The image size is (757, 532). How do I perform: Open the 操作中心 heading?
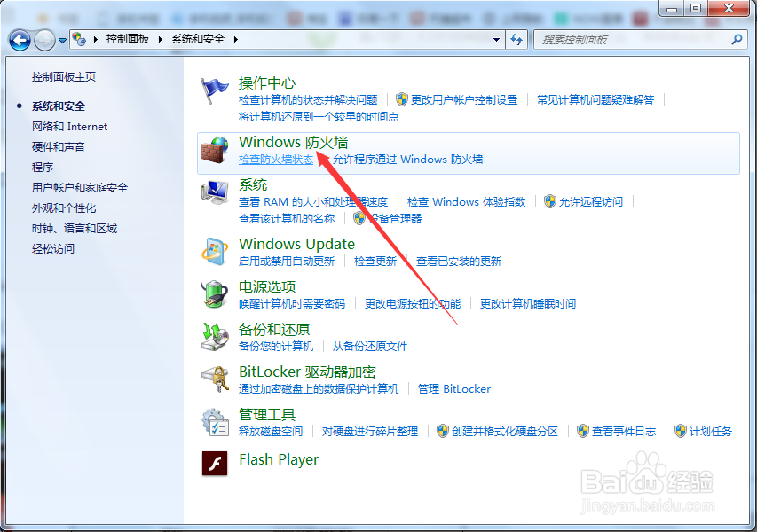267,83
